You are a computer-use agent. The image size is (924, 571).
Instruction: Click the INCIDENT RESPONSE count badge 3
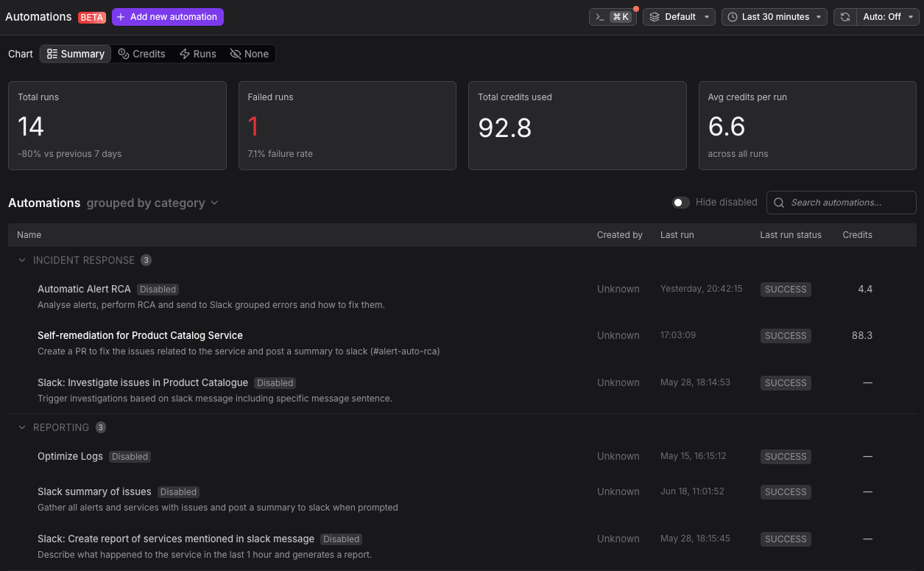coord(147,260)
